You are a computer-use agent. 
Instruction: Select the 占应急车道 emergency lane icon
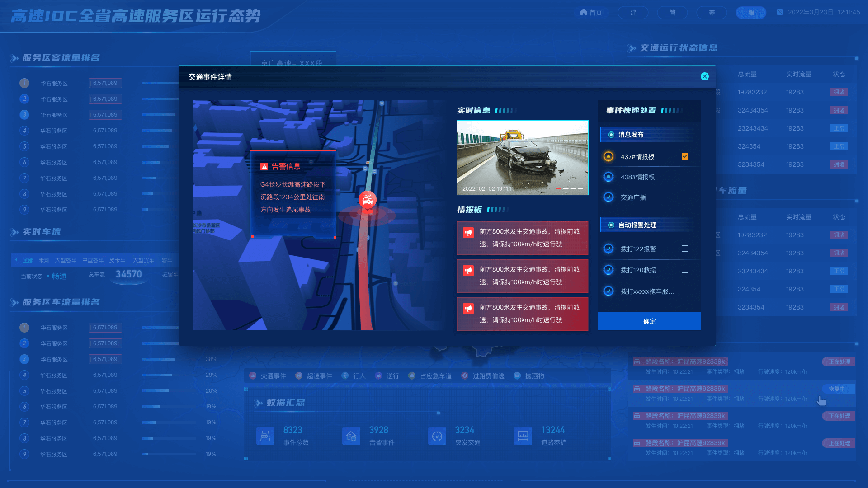[412, 375]
